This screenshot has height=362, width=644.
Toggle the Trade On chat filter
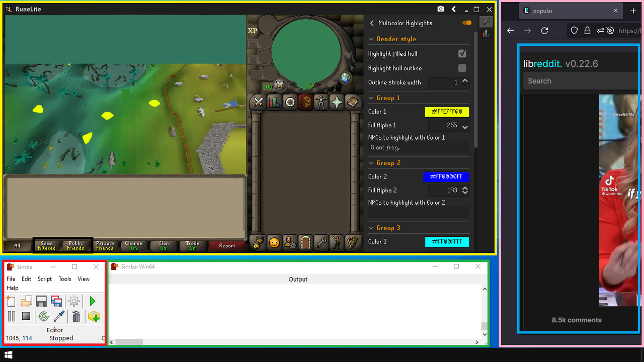click(193, 246)
